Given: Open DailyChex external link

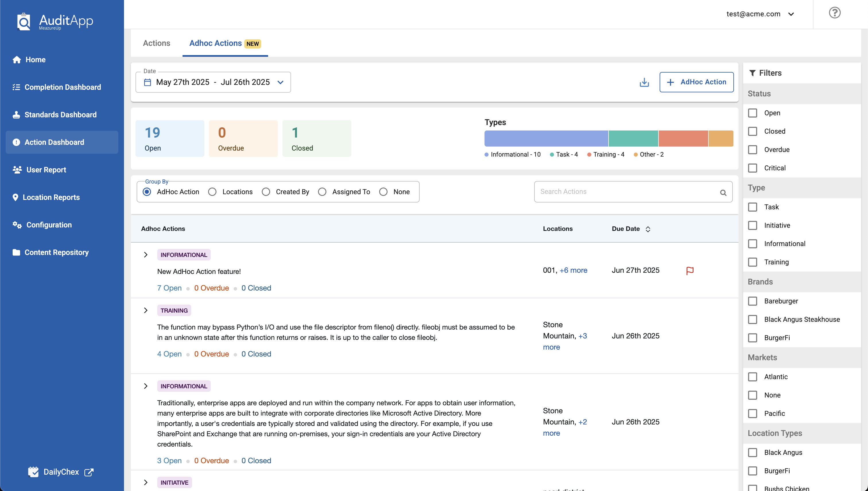Looking at the screenshot, I should coord(61,472).
